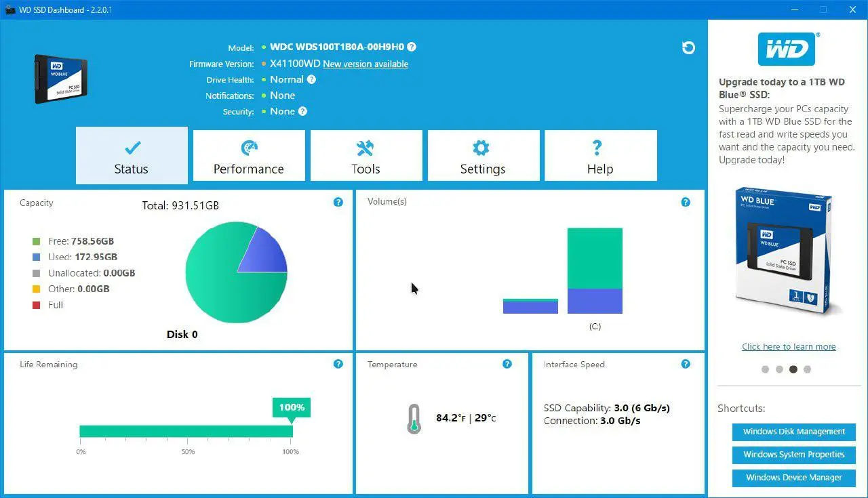Open Windows Device Manager shortcut

794,478
